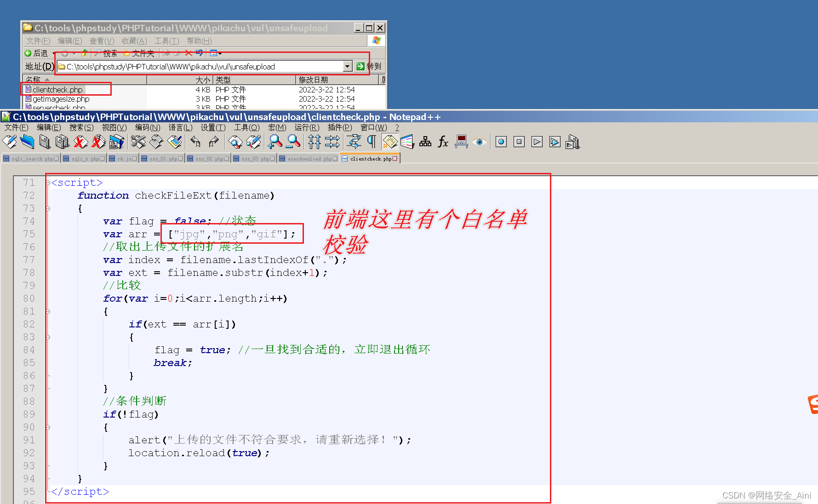The width and height of the screenshot is (818, 504).
Task: Click the Document Map toolbar icon
Action: click(425, 142)
